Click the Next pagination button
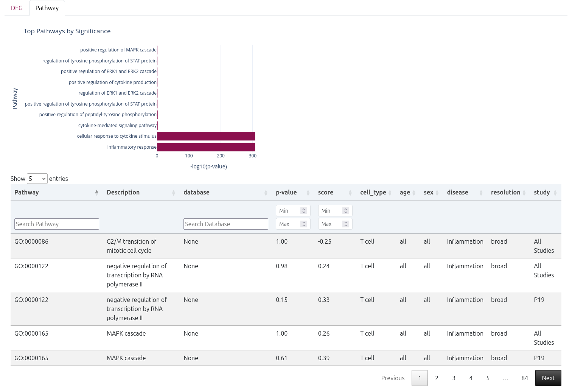 pyautogui.click(x=548, y=378)
